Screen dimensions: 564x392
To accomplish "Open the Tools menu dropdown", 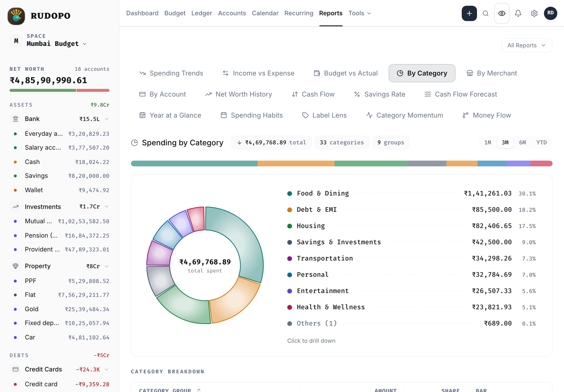I will (359, 13).
